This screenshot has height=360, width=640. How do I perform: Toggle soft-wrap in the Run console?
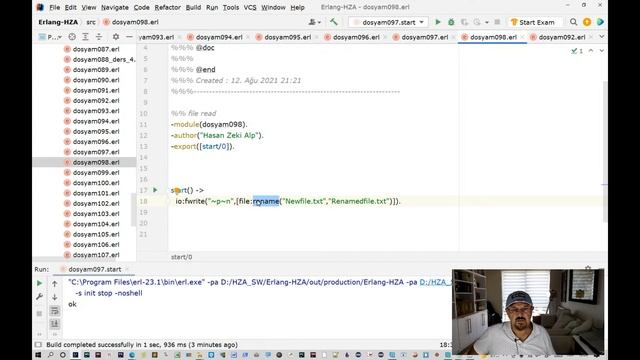[x=54, y=311]
